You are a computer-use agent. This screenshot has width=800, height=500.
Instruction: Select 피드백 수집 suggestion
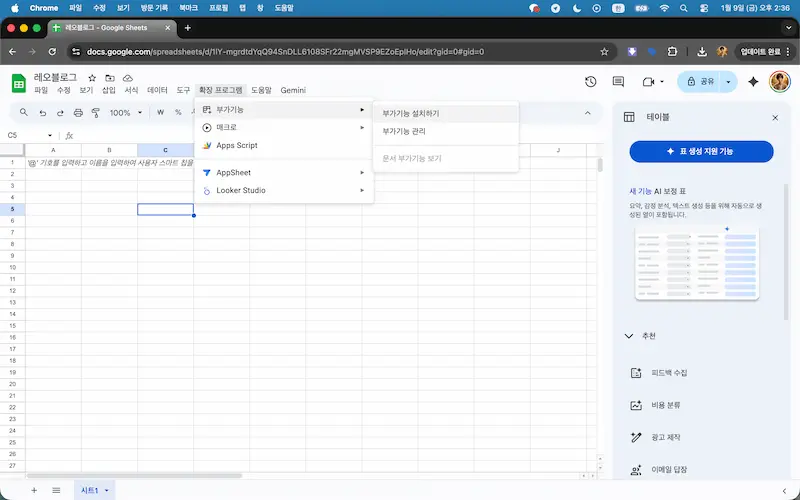coord(668,373)
